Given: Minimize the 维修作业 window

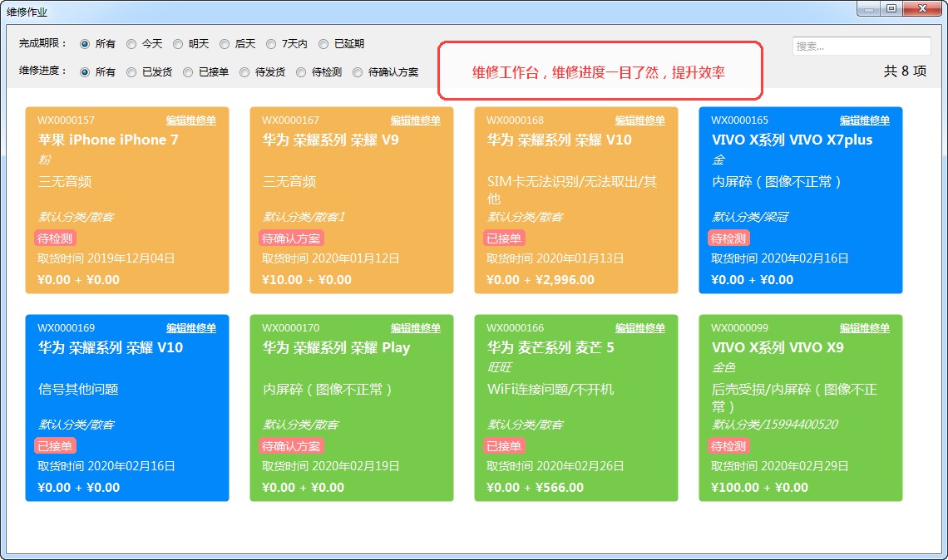Looking at the screenshot, I should [x=869, y=9].
